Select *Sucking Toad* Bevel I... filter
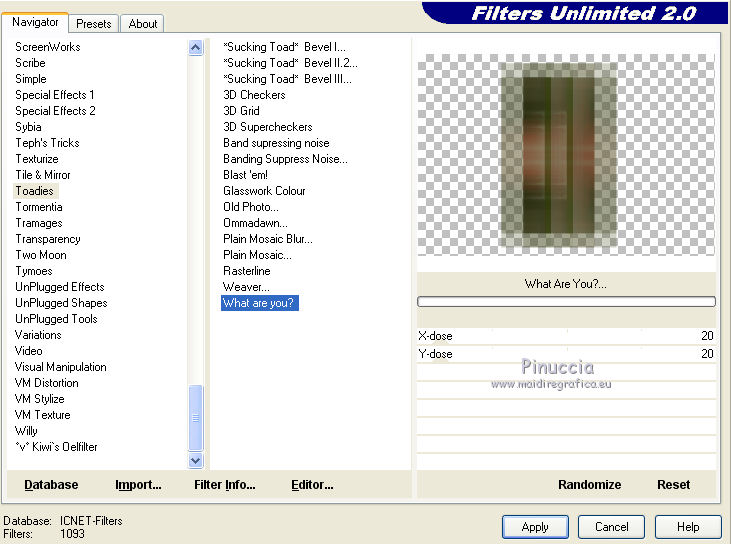 [x=284, y=47]
